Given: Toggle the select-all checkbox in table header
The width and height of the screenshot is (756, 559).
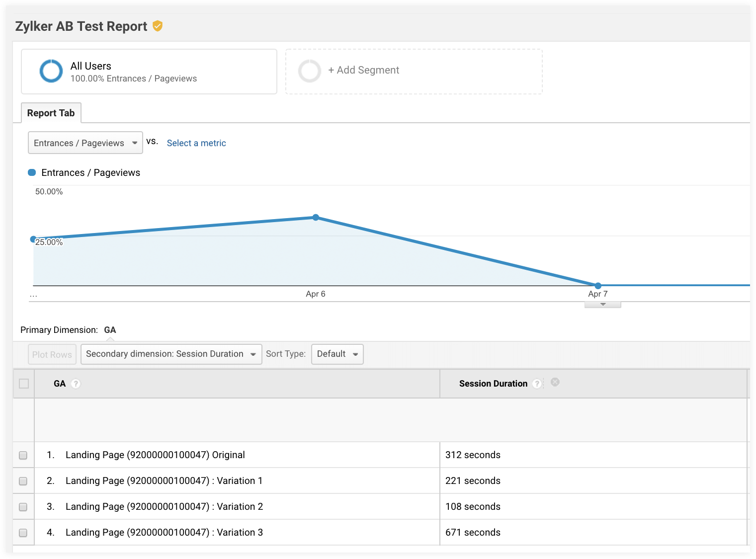Looking at the screenshot, I should click(x=23, y=384).
